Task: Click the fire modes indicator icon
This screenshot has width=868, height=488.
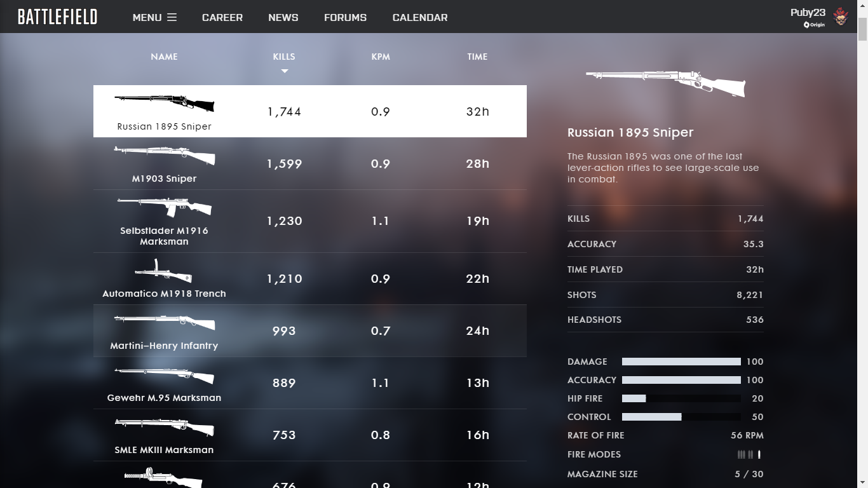Action: pos(749,454)
